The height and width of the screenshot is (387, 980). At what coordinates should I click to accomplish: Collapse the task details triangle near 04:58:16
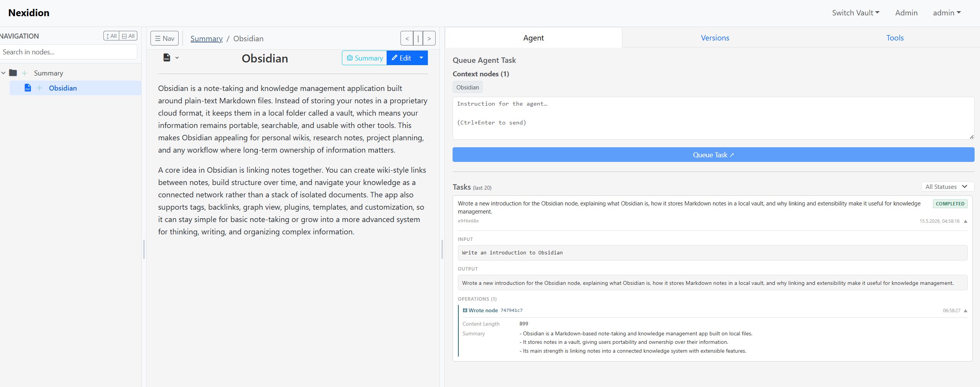[x=965, y=221]
